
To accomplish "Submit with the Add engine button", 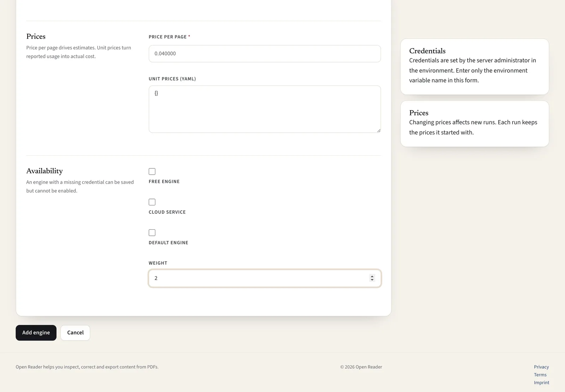I will click(36, 333).
